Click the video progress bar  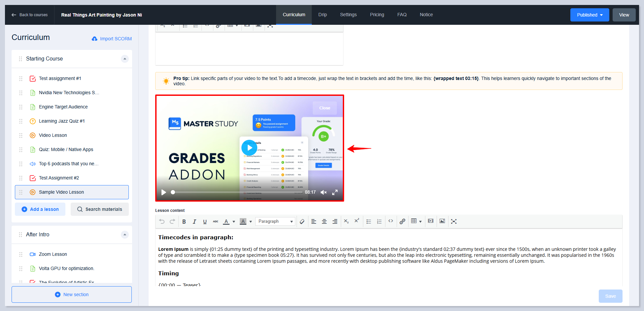(x=236, y=192)
